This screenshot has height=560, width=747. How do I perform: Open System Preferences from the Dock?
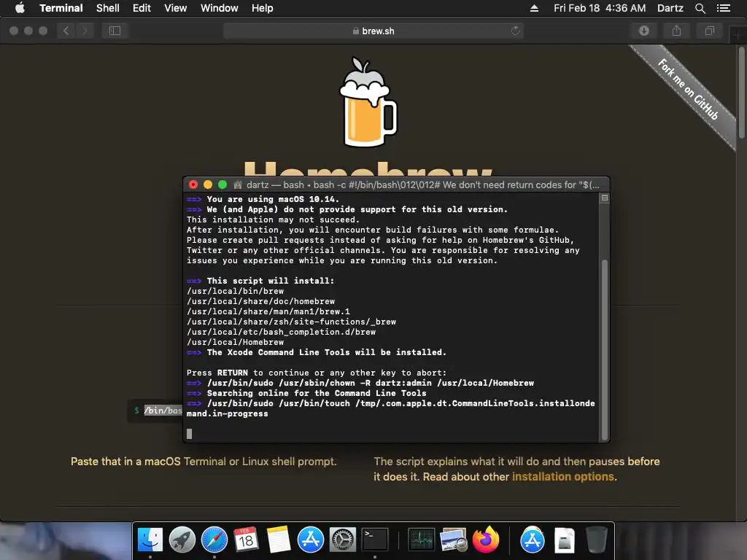tap(343, 540)
